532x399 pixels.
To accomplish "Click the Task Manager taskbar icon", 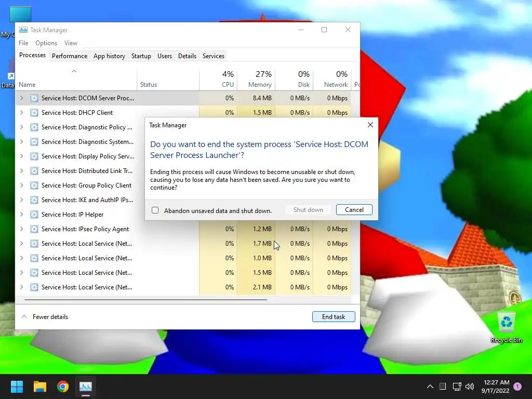I will (x=86, y=387).
